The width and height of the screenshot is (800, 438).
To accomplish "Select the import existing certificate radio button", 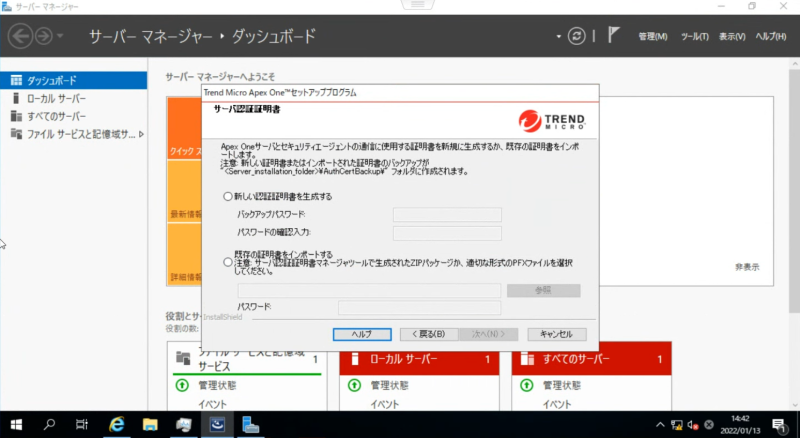I will [x=228, y=262].
